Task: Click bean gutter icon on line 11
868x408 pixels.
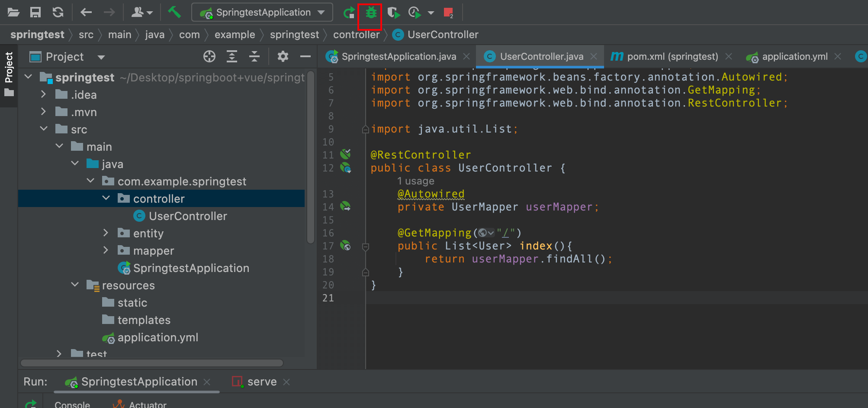Action: click(x=345, y=154)
